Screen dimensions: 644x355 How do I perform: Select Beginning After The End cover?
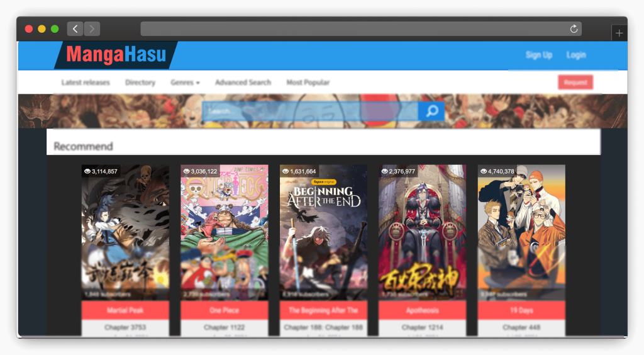pyautogui.click(x=323, y=232)
